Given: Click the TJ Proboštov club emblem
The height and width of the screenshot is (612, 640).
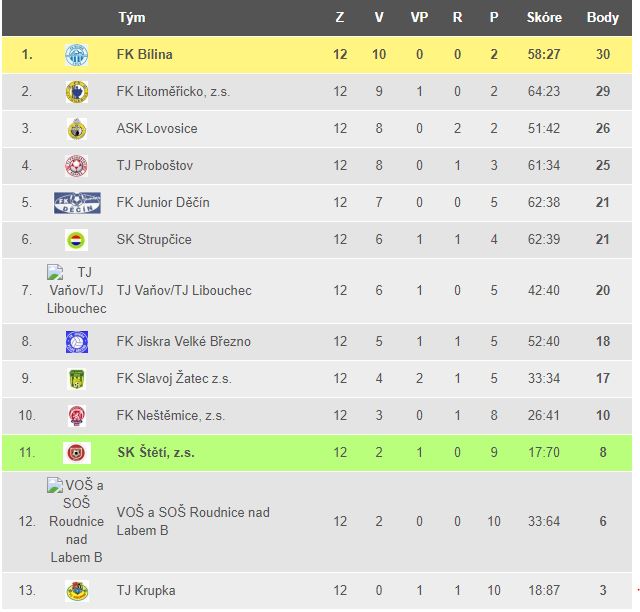Looking at the screenshot, I should [x=77, y=166].
